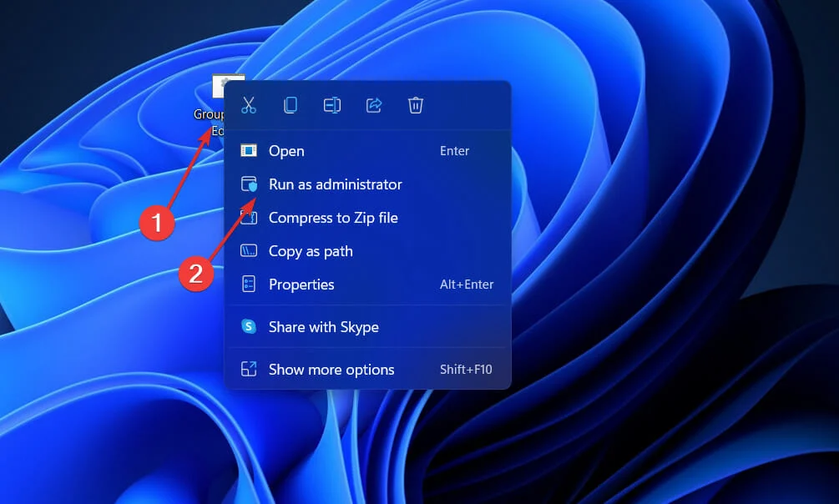Screen dimensions: 839x504
Task: Expand Show more options
Action: pyautogui.click(x=367, y=369)
